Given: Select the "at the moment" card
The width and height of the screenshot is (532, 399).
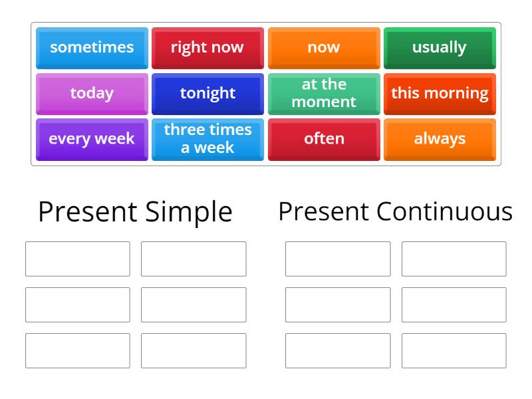Looking at the screenshot, I should point(324,93).
